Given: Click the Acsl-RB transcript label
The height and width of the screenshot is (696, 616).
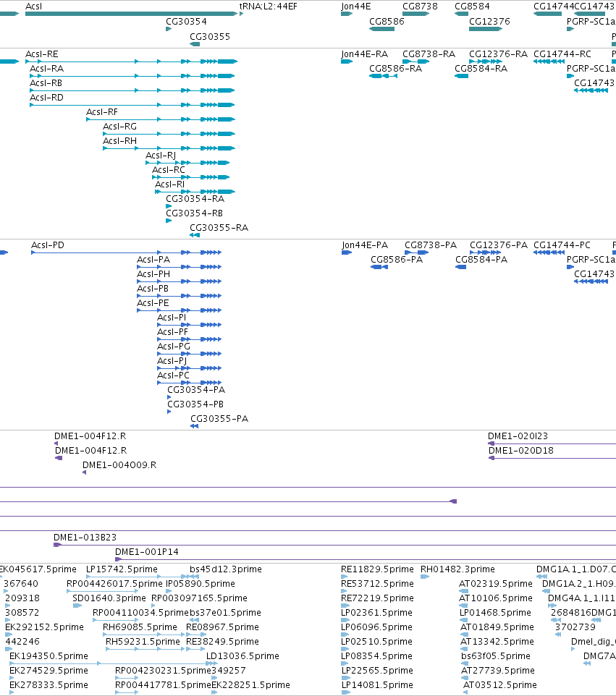Looking at the screenshot, I should point(46,83).
